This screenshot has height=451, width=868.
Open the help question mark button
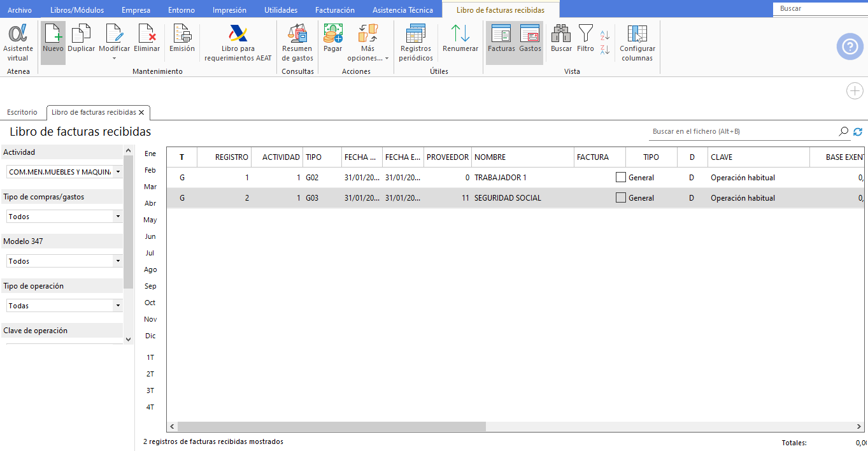coord(850,47)
